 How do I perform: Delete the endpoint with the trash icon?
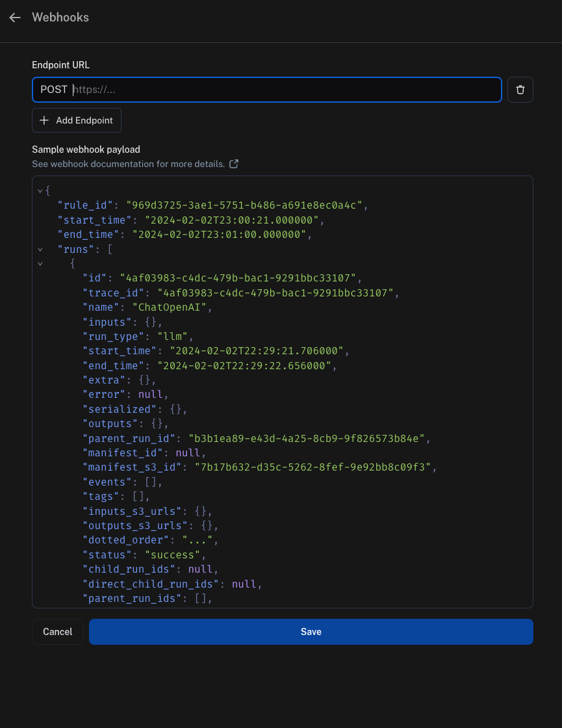pos(520,90)
